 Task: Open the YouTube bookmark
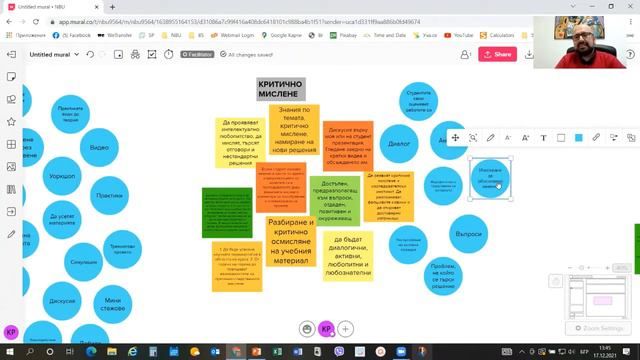459,36
